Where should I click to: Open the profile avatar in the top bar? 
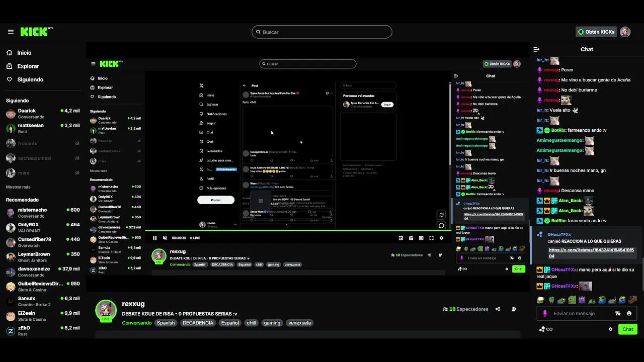click(x=625, y=32)
